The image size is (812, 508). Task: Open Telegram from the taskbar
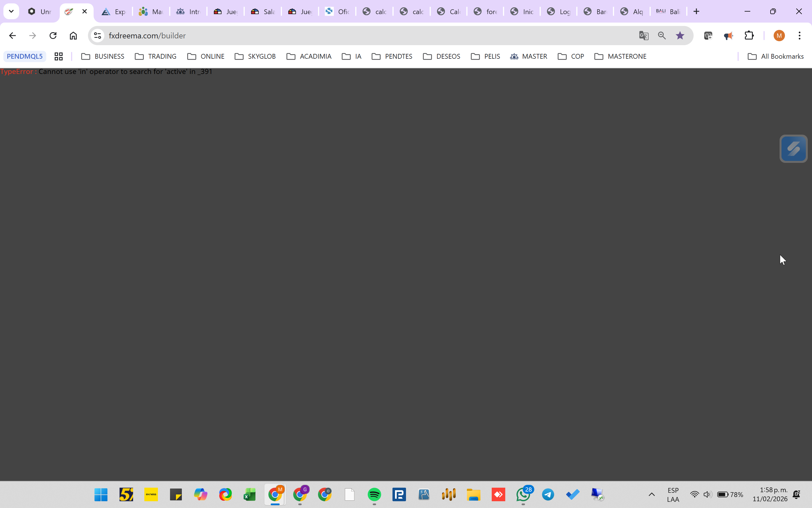click(548, 494)
